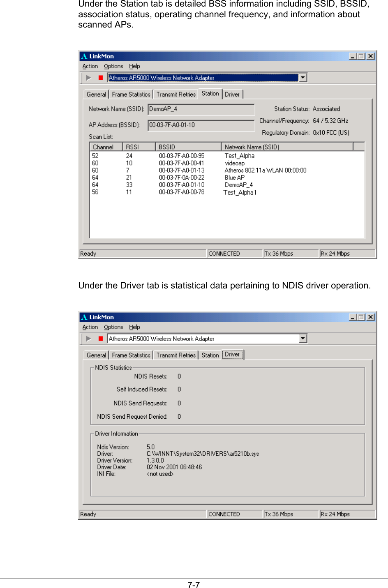Viewport: 388px width, 588px height.
Task: Open the Options menu in the lower window
Action: coord(113,327)
